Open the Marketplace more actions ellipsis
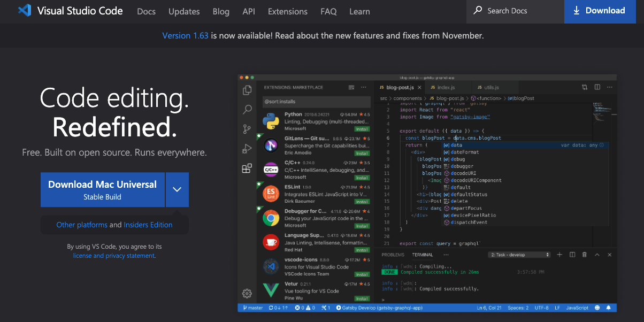The width and height of the screenshot is (644, 322). click(x=364, y=87)
